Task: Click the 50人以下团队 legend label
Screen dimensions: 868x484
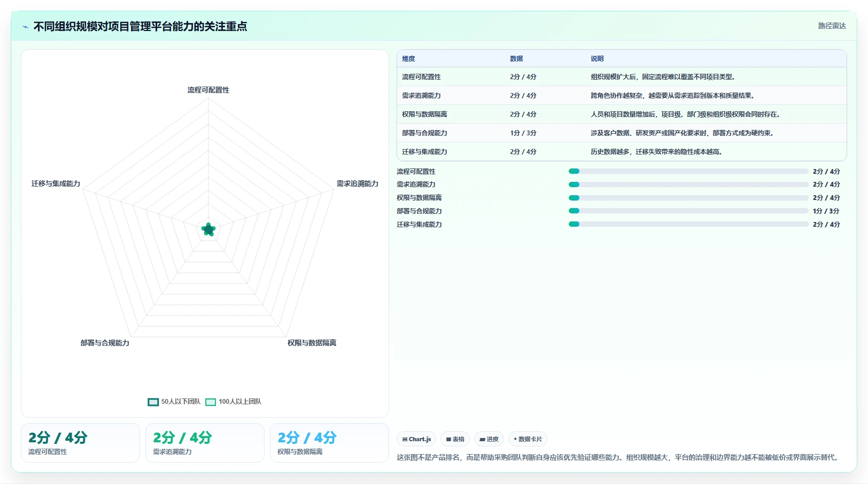Action: click(x=181, y=402)
